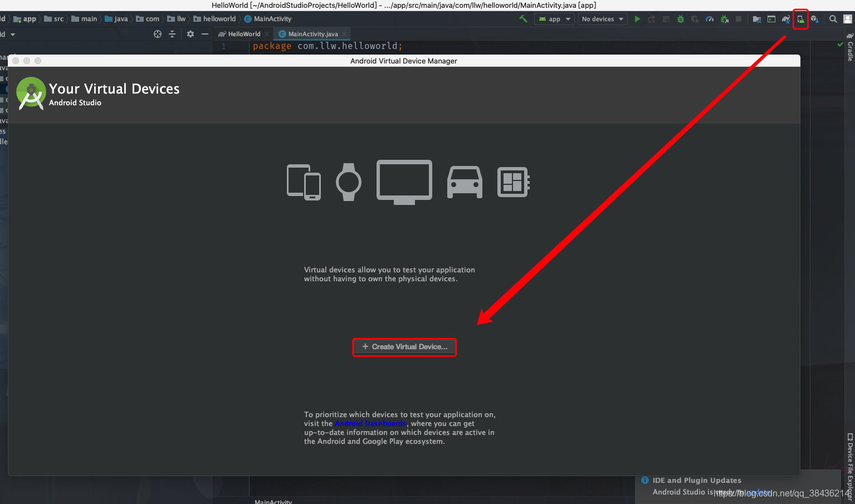The width and height of the screenshot is (855, 504).
Task: Open the No devices selector dropdown
Action: [603, 19]
